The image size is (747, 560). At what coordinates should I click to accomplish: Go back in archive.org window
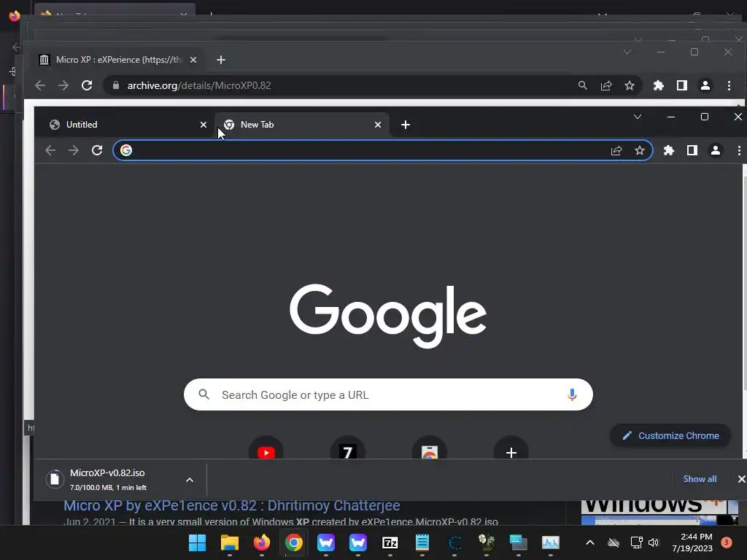(x=40, y=86)
